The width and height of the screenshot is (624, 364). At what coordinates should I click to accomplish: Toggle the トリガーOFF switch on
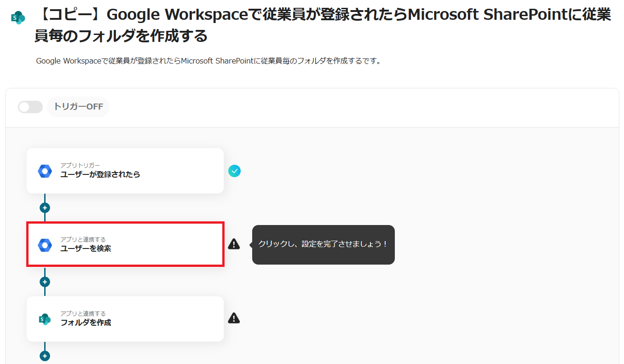pos(30,107)
